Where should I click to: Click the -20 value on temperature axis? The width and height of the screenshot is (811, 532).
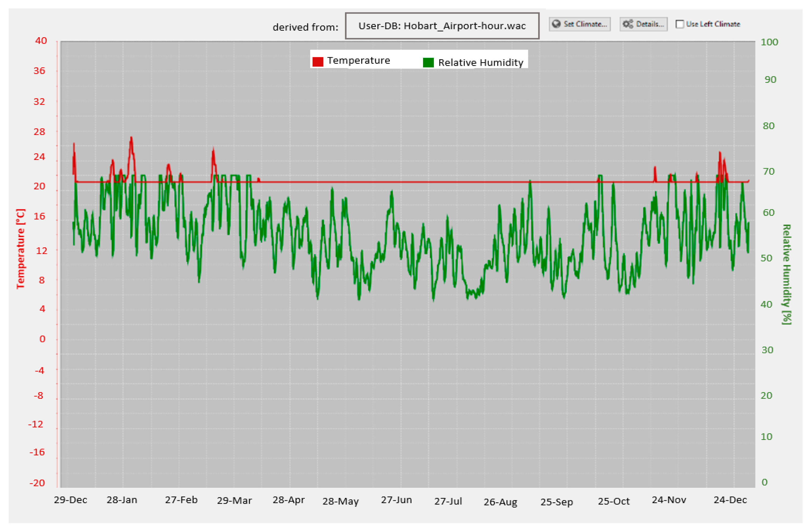37,483
